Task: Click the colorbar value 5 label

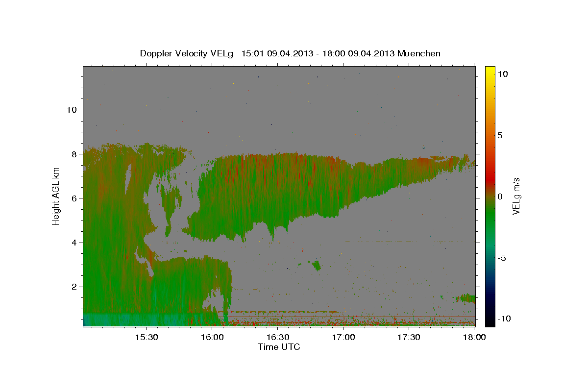Action: tap(500, 135)
